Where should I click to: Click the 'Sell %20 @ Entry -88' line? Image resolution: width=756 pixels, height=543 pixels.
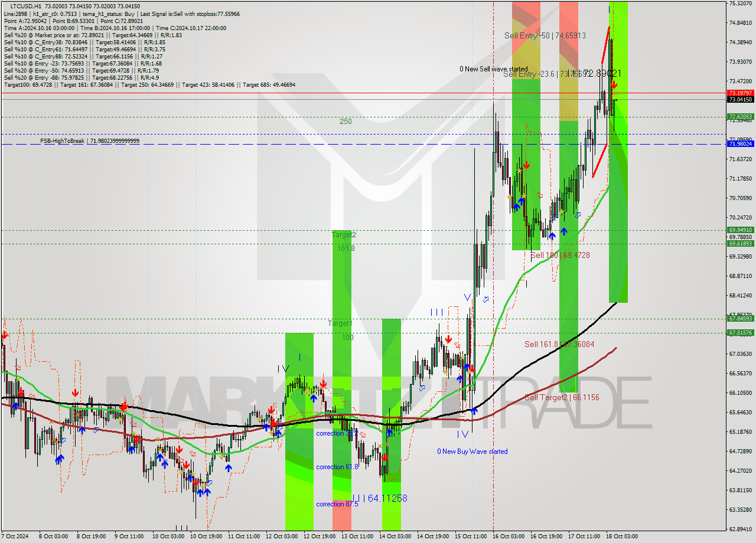(81, 77)
